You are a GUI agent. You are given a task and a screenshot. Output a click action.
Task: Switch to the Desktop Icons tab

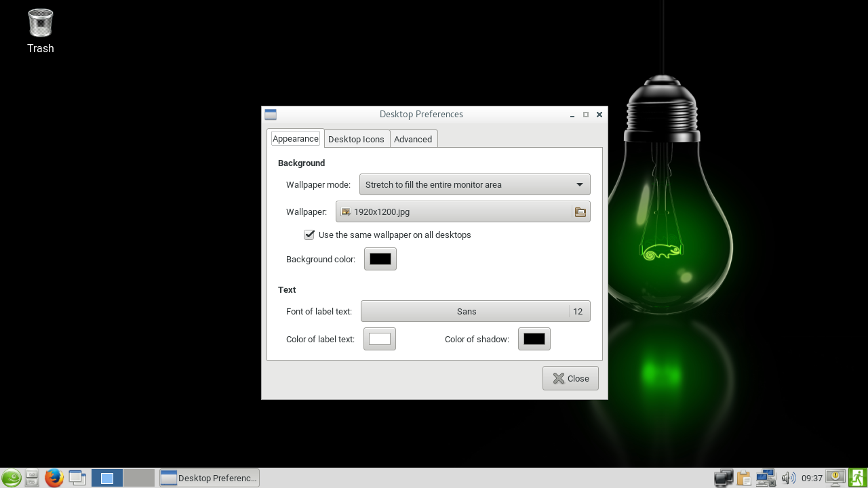tap(356, 139)
